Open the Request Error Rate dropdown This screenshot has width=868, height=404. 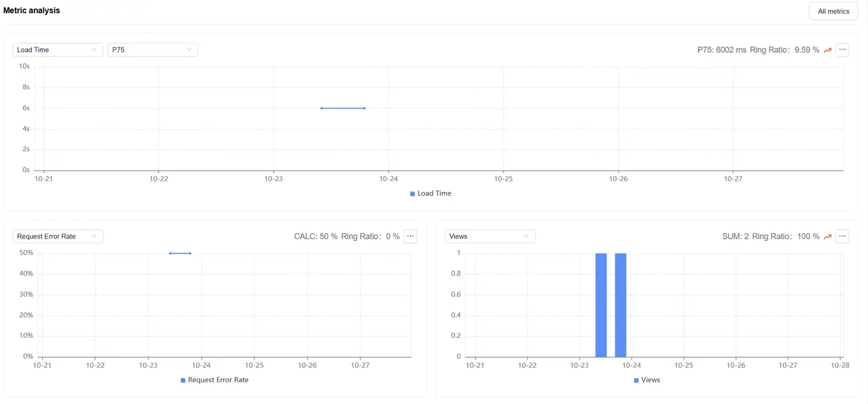(x=57, y=237)
